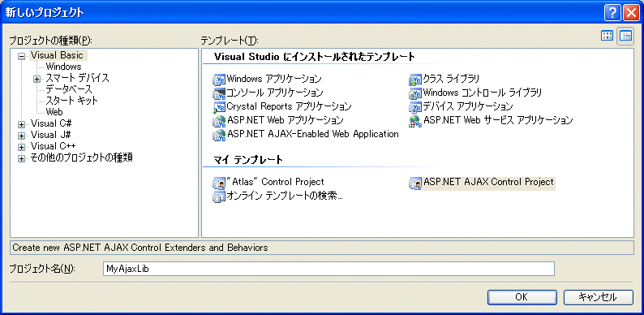Select the Windows アプリケーション template icon
644x315 pixels.
219,79
